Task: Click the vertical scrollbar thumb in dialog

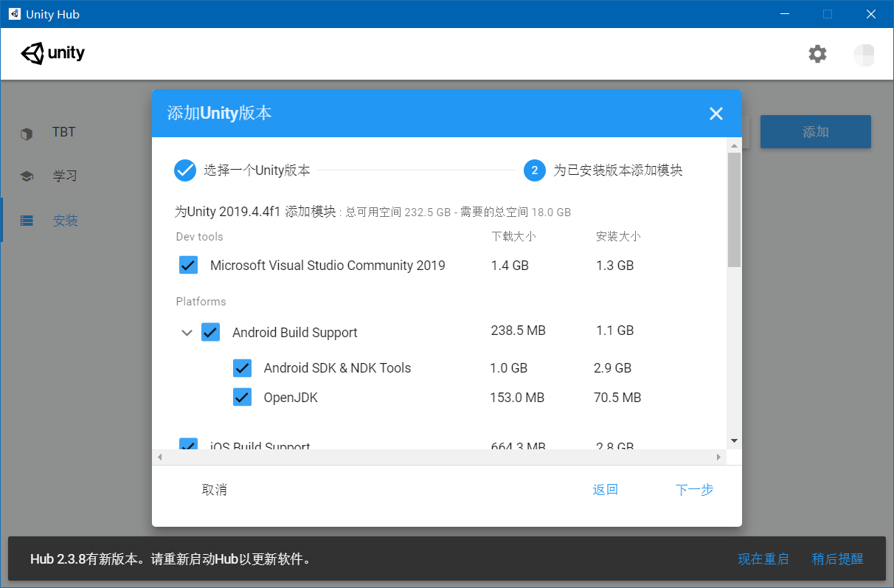Action: 734,210
